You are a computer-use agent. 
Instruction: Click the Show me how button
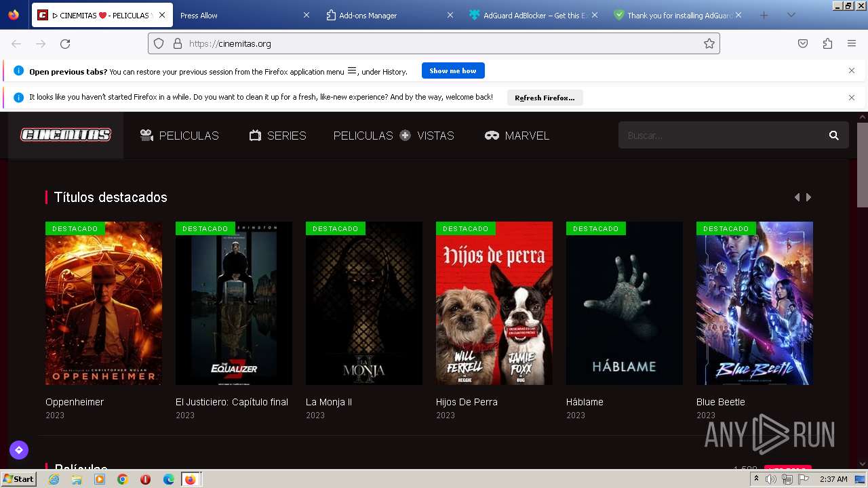click(453, 70)
